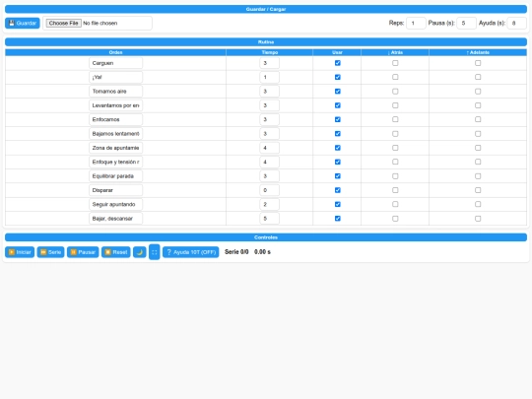This screenshot has width=532, height=399.
Task: Click the Rutina section header
Action: 266,42
